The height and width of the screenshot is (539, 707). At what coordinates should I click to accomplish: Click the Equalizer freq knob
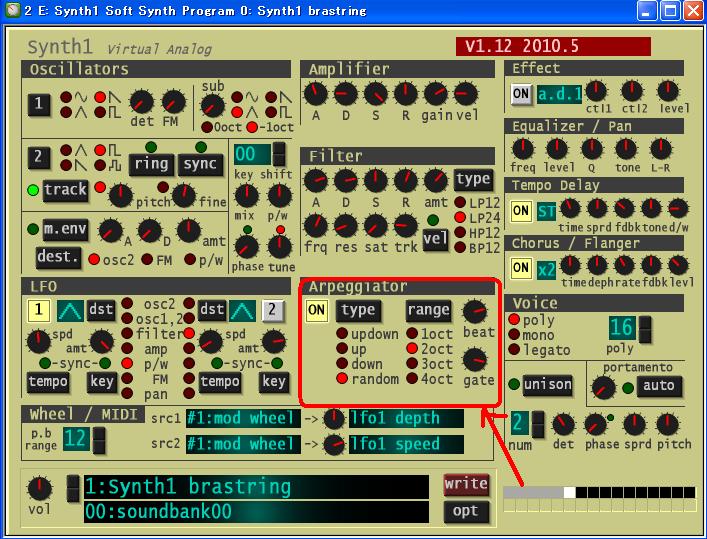[523, 149]
